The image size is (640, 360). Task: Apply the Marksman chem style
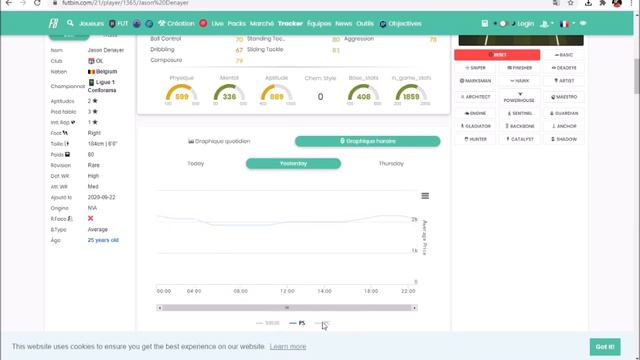tap(476, 81)
